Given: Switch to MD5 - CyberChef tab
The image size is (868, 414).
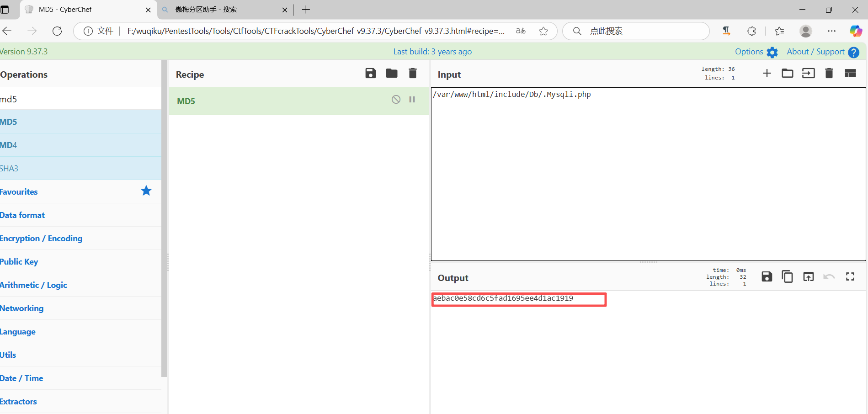Looking at the screenshot, I should (88, 10).
